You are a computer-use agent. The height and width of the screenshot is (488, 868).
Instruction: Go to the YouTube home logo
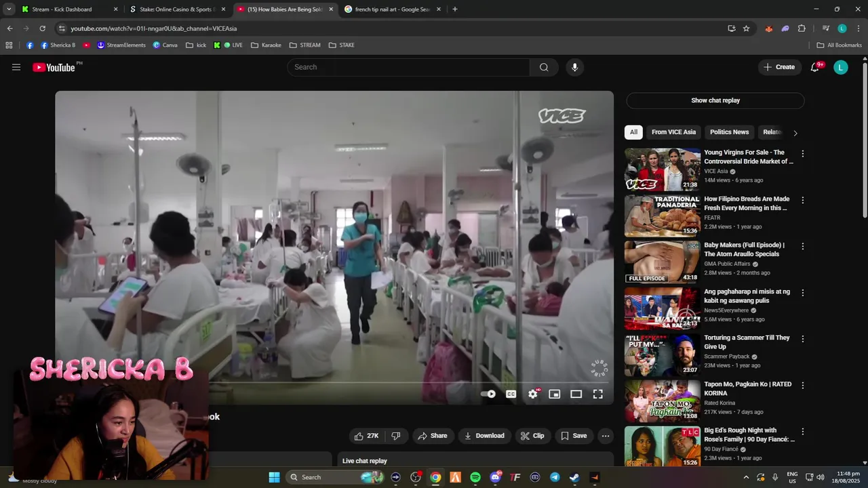54,67
